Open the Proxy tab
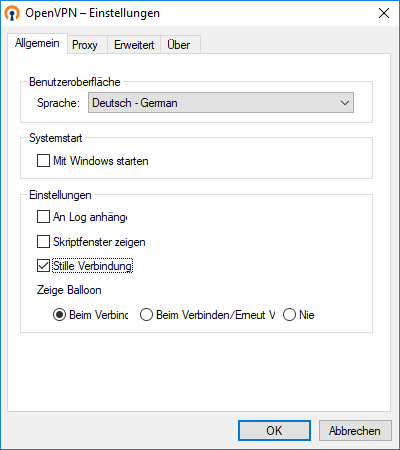 [x=85, y=45]
